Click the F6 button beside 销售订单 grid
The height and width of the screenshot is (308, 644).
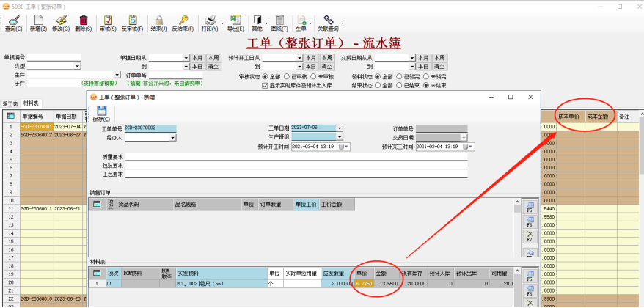[x=529, y=221]
